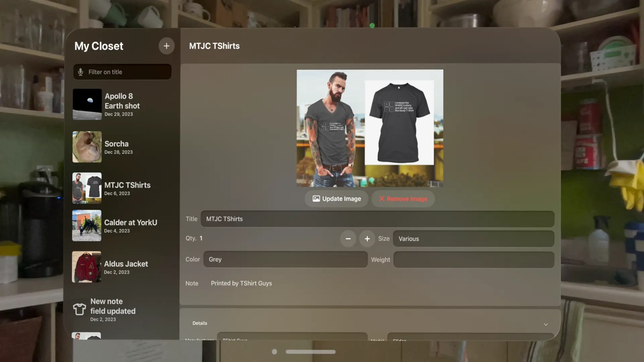The height and width of the screenshot is (362, 644).
Task: Click the picture icon on Update Image
Action: tap(316, 199)
